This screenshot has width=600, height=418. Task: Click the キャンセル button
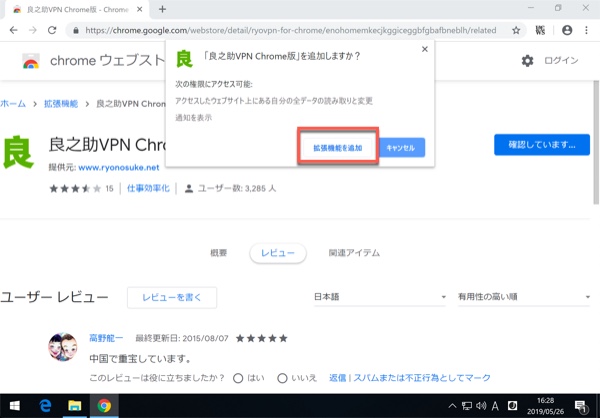[401, 148]
